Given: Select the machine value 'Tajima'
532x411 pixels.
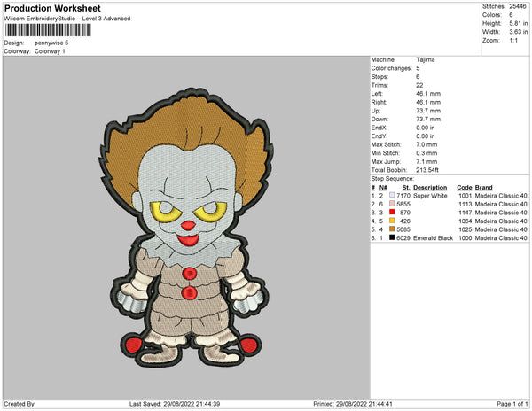Looking at the screenshot, I should pyautogui.click(x=425, y=59).
